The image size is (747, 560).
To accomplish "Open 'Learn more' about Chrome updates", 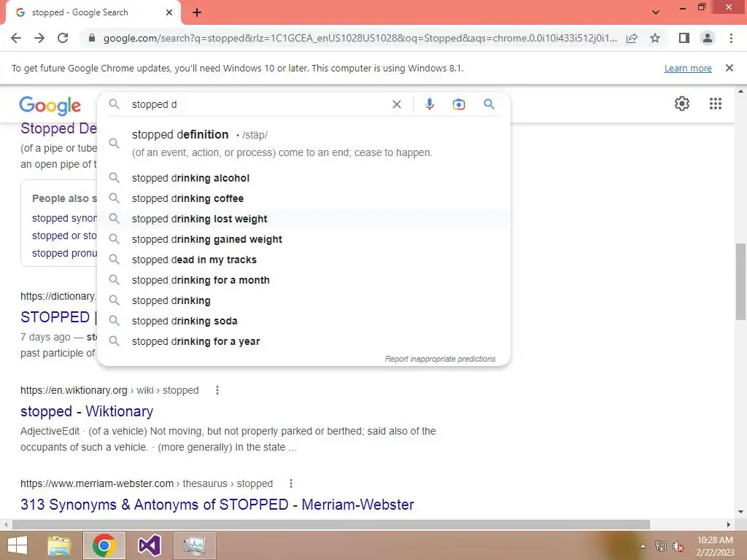I will coord(688,68).
